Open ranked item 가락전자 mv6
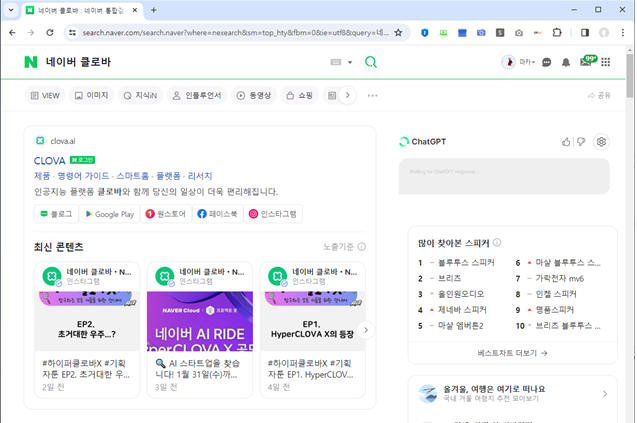Screen dimensions: 637x423 559,279
